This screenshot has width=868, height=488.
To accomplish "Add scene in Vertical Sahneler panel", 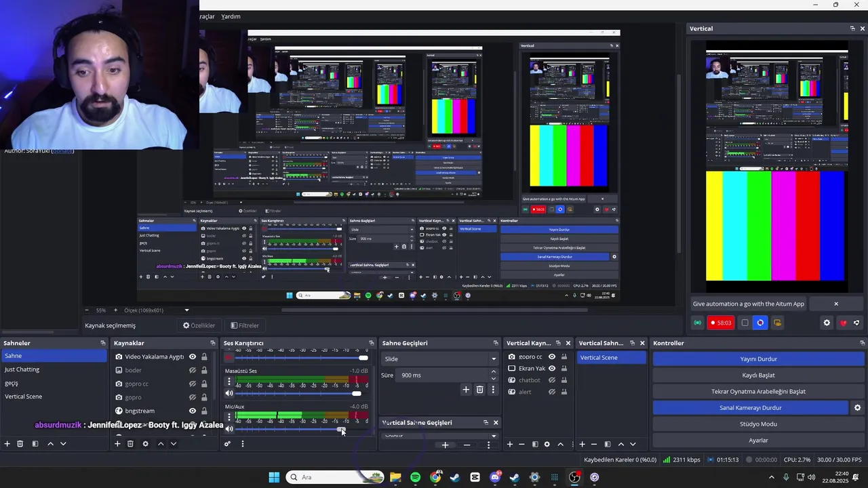I will [582, 445].
